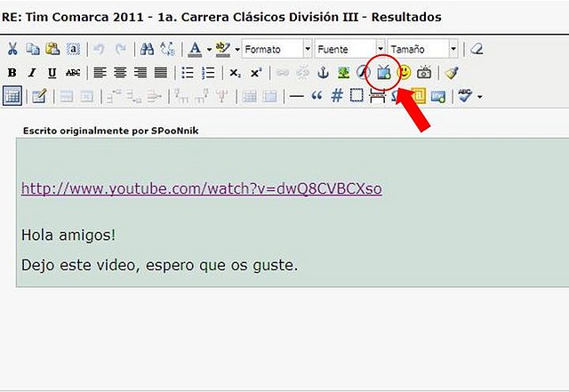Click the ABC spell check icon
This screenshot has height=392, width=569.
pyautogui.click(x=465, y=96)
